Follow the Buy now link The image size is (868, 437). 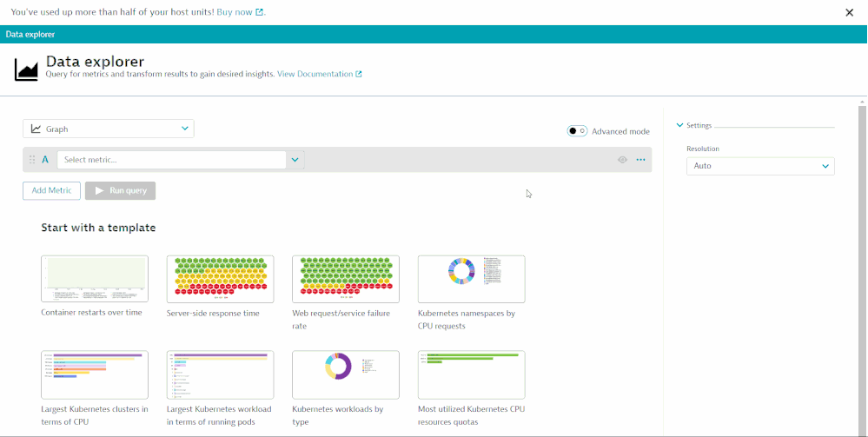coord(240,12)
